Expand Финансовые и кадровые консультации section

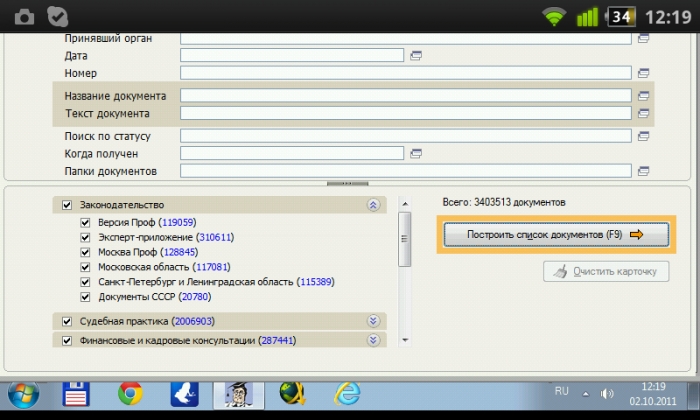tap(373, 340)
